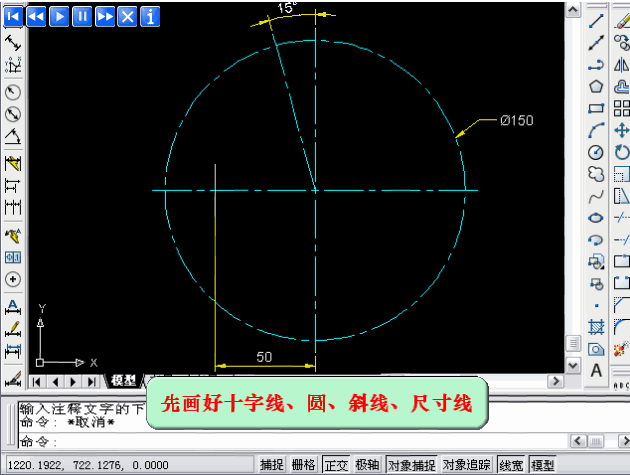Viewport: 630px width, 475px height.
Task: Select the Move modify tool
Action: click(x=621, y=130)
